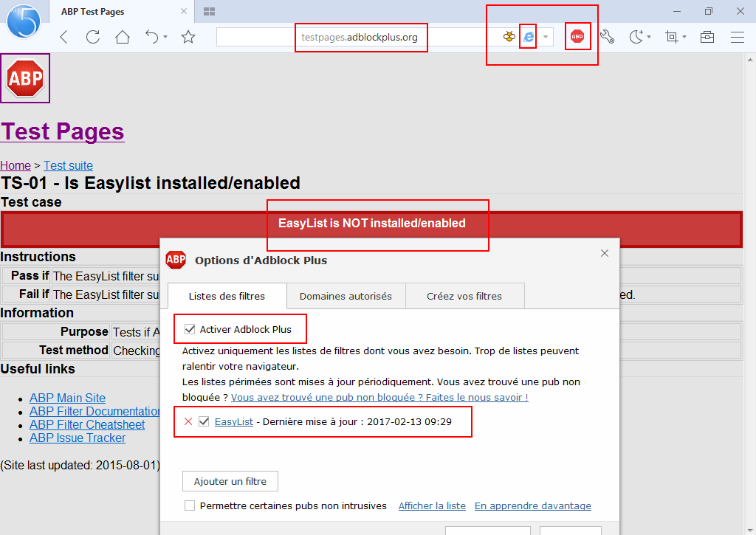The image size is (756, 535).
Task: Open the home page icon
Action: [123, 37]
